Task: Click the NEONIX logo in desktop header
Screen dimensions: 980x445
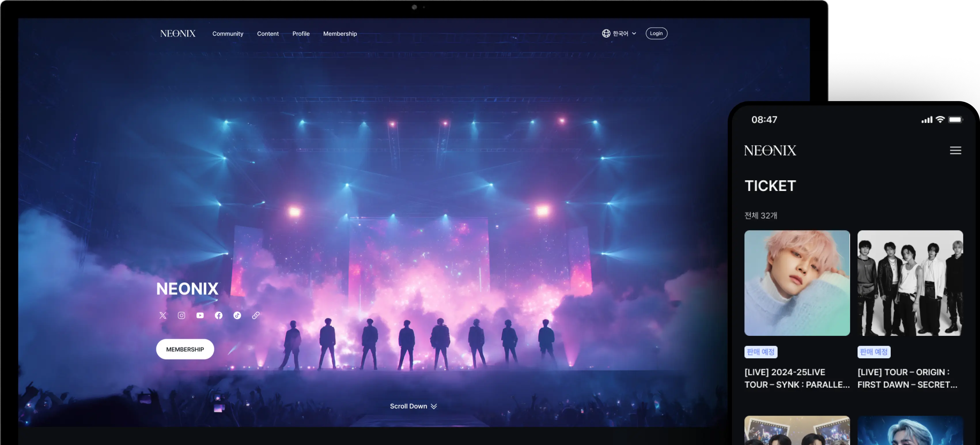Action: 178,33
